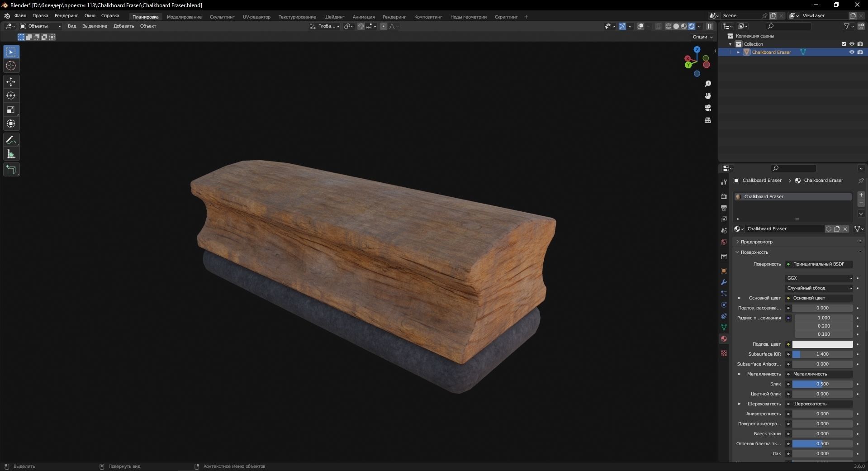868x471 pixels.
Task: Activate the Scale tool
Action: tap(11, 110)
